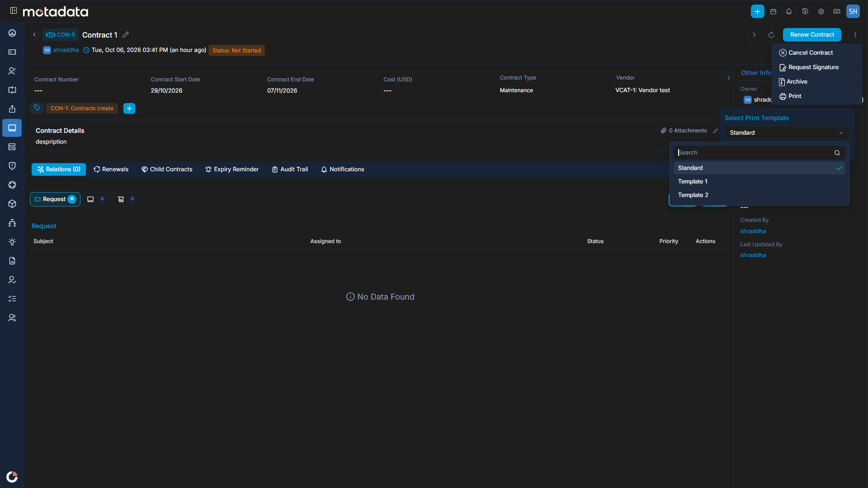The height and width of the screenshot is (488, 868).
Task: Select Standard template option
Action: [x=759, y=168]
